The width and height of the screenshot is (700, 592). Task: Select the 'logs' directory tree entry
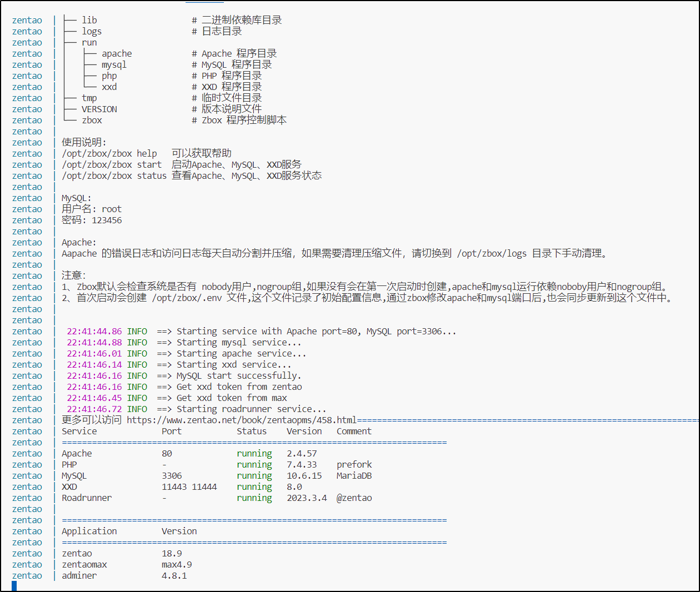tap(92, 31)
